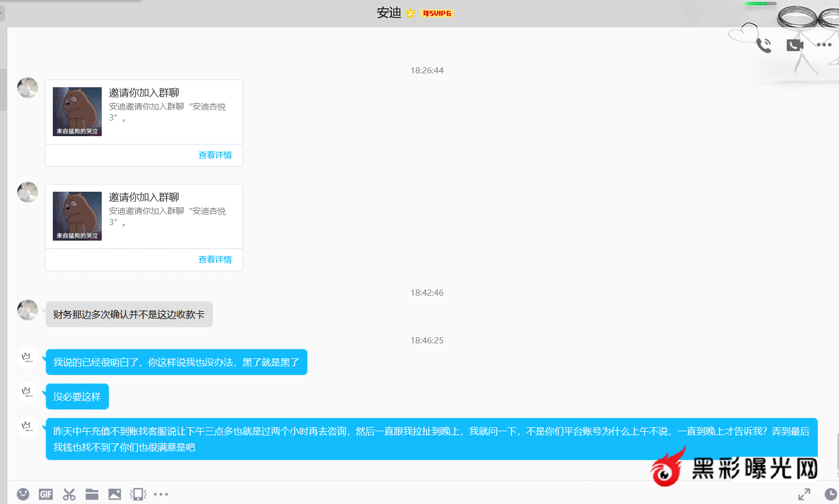Open more tools dots in the input toolbar
Screen dimensions: 839x504
161,494
